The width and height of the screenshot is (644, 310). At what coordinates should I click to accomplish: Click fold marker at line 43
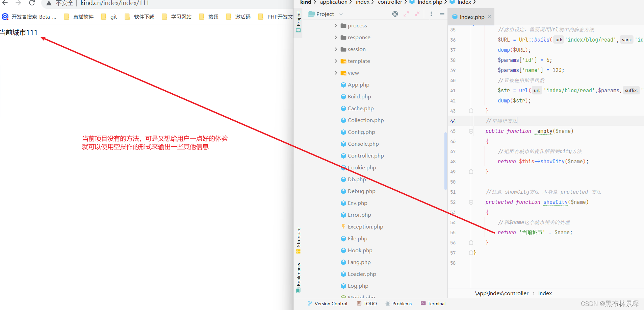click(x=471, y=111)
